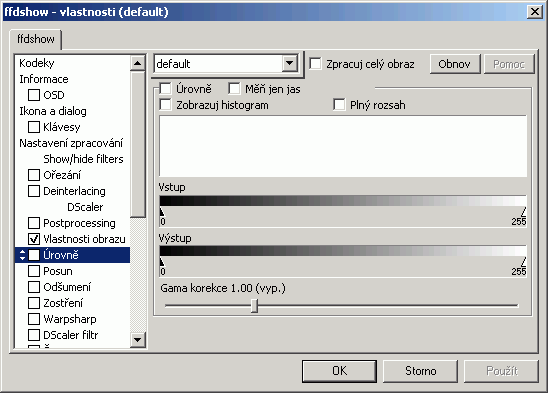The width and height of the screenshot is (548, 393).
Task: Toggle the Odšumení checkbox
Action: click(x=34, y=287)
